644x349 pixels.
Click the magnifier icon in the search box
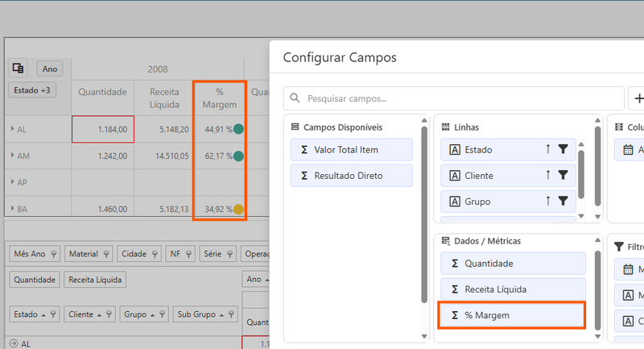[x=295, y=98]
